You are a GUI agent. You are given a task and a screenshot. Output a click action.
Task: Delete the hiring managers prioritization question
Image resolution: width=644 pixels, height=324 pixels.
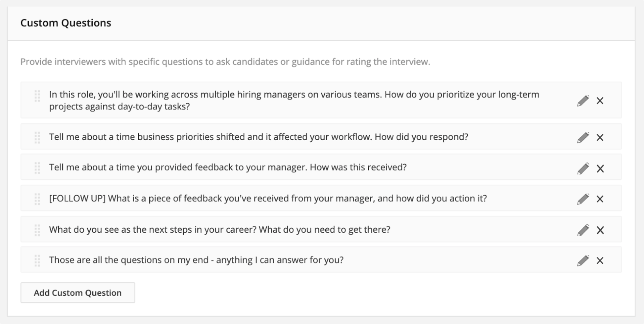[x=600, y=101]
